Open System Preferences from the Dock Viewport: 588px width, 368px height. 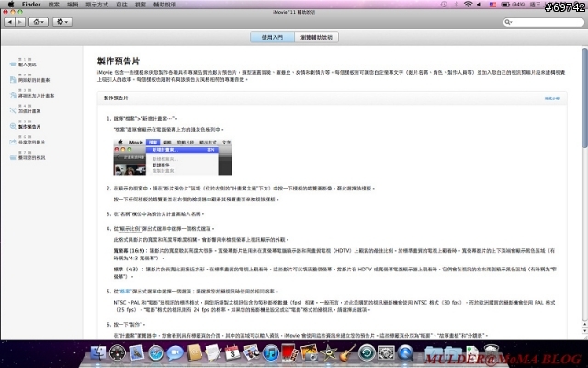[386, 353]
